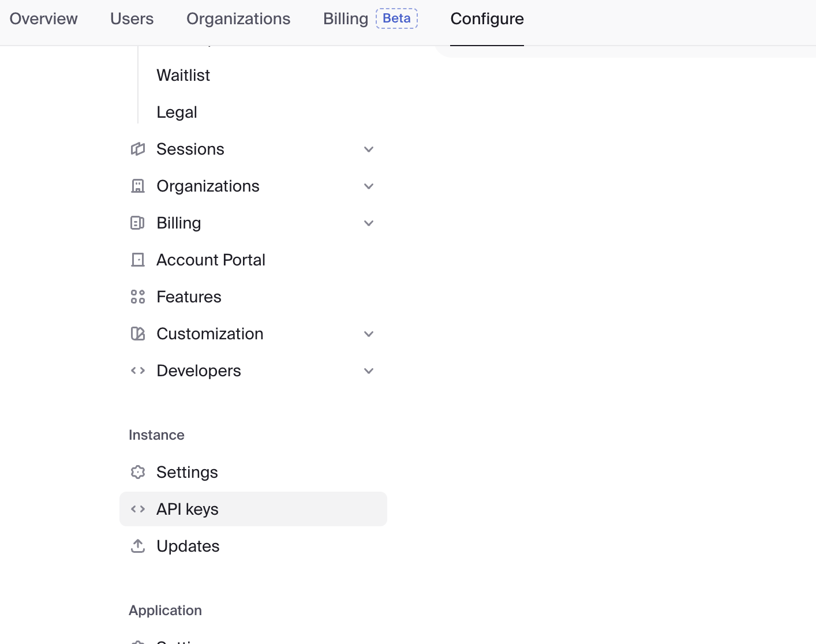816x644 pixels.
Task: Expand the Sessions section chevron
Action: 369,149
